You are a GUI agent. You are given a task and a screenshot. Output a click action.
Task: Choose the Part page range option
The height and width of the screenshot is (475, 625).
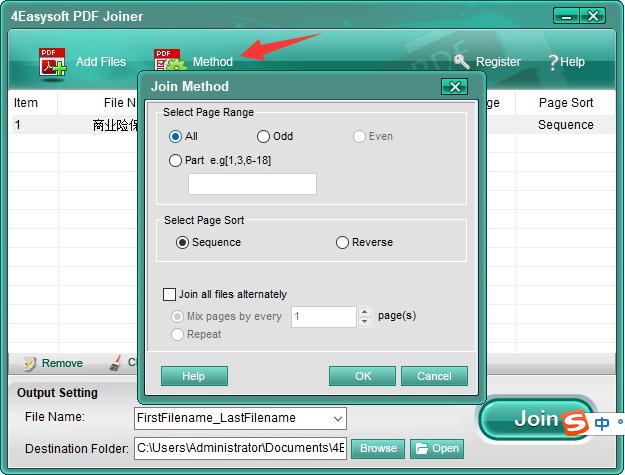[x=176, y=160]
